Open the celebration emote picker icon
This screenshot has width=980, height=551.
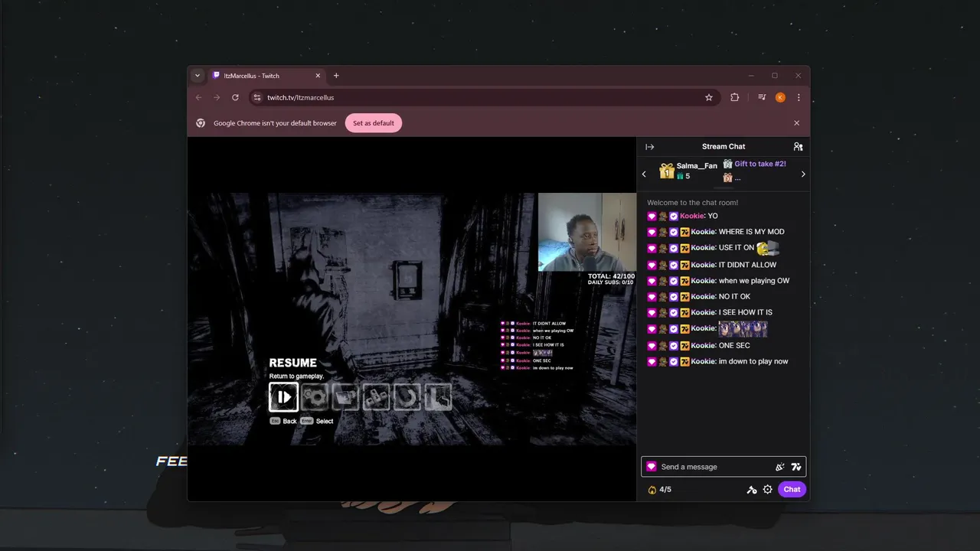coord(780,467)
